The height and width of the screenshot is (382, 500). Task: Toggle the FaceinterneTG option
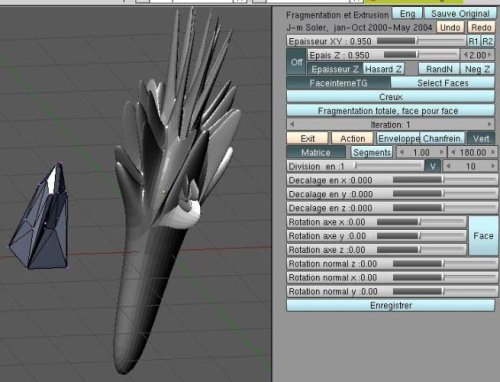point(338,83)
